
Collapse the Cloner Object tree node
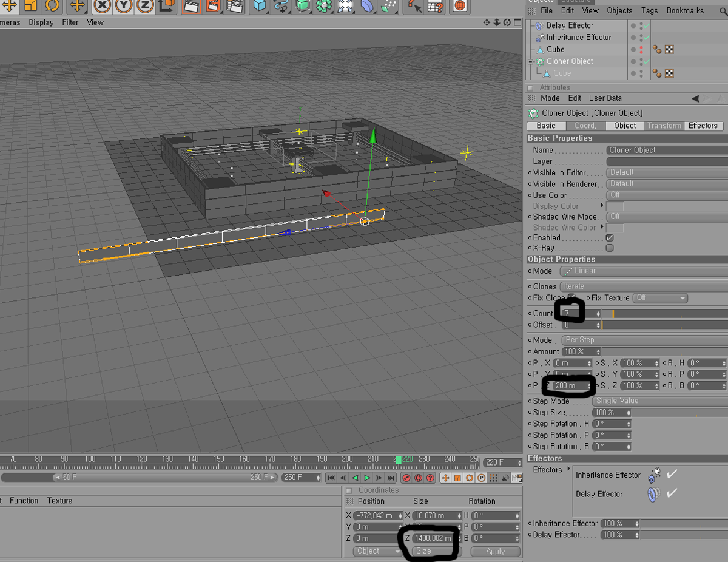point(530,61)
